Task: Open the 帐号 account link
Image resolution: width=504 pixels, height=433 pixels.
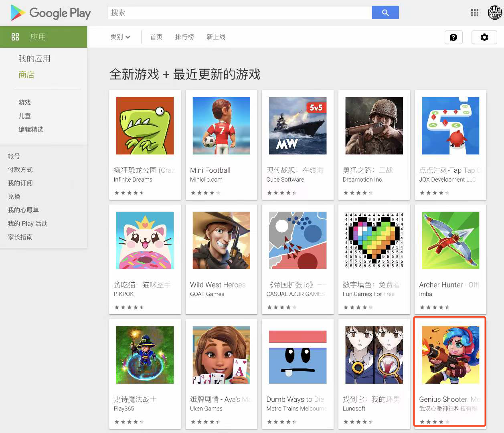Action: 14,156
